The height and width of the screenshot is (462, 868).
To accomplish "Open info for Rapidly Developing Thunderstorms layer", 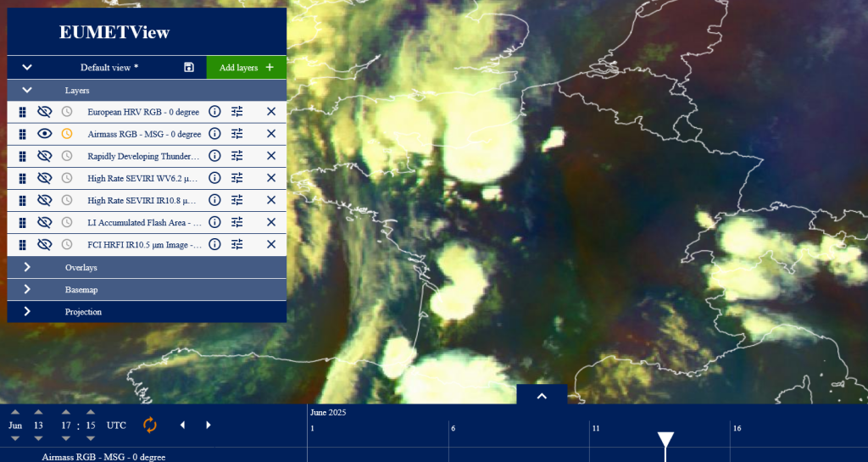I will 214,156.
